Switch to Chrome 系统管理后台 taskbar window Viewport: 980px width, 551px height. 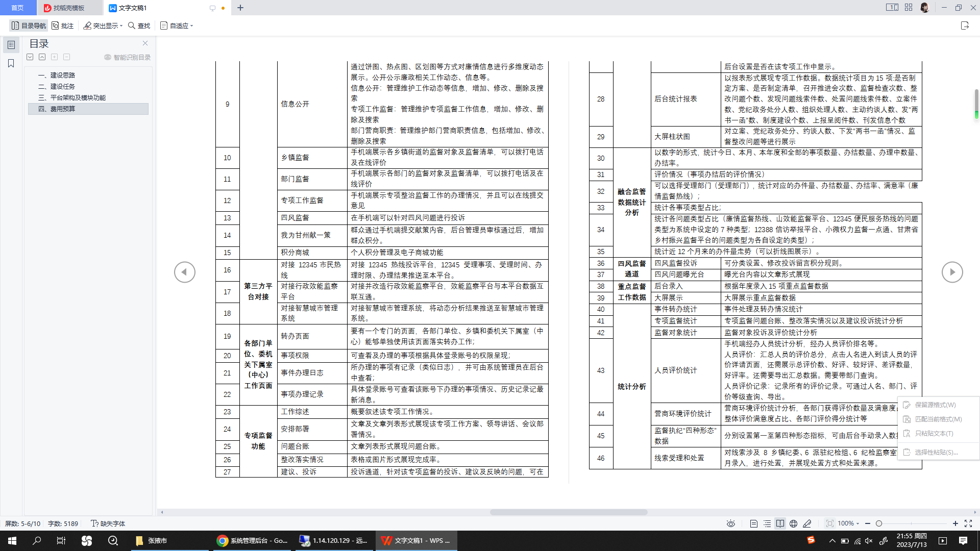[252, 540]
